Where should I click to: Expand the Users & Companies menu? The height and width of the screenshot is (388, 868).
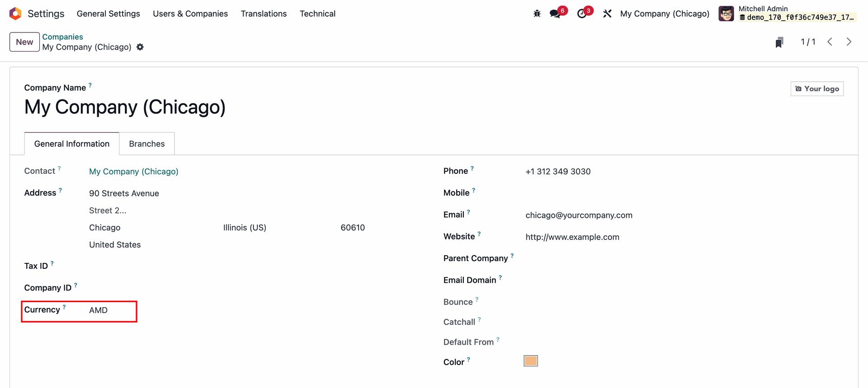(190, 14)
